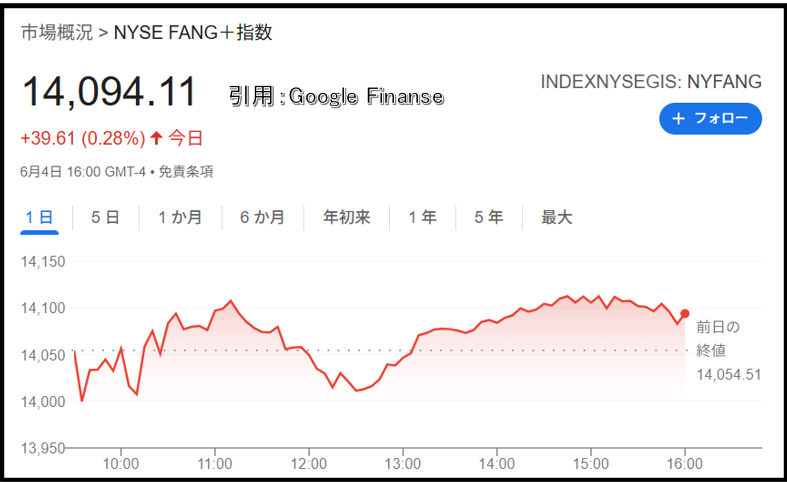Click the previous close 14,054.51 label
The height and width of the screenshot is (482, 787).
point(729,375)
